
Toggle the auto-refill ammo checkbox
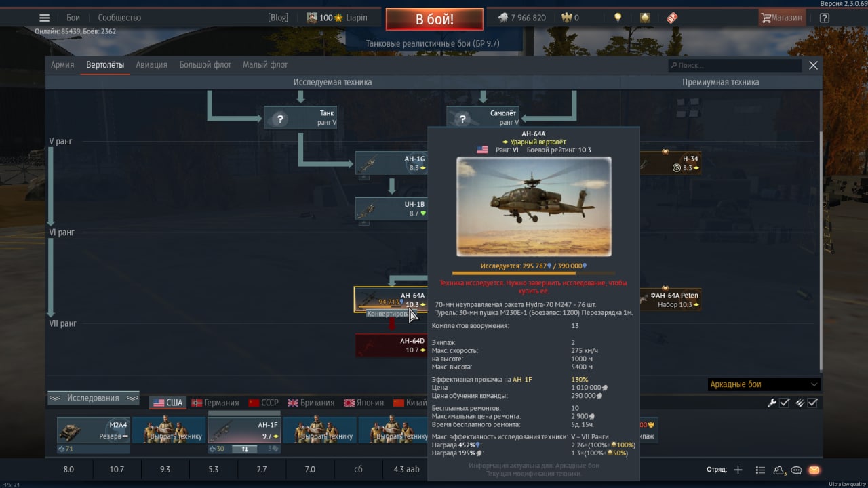813,403
